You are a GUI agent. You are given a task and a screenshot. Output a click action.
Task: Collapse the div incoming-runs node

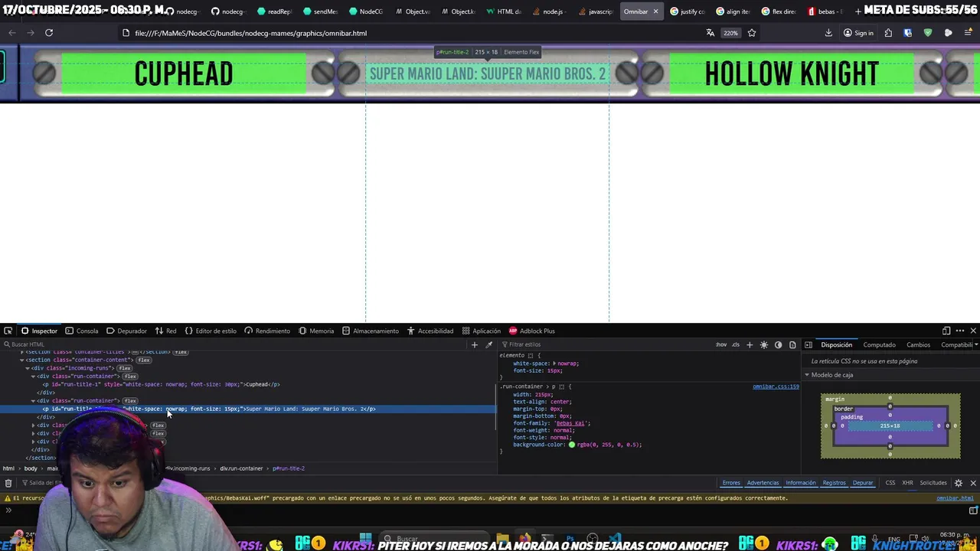28,368
